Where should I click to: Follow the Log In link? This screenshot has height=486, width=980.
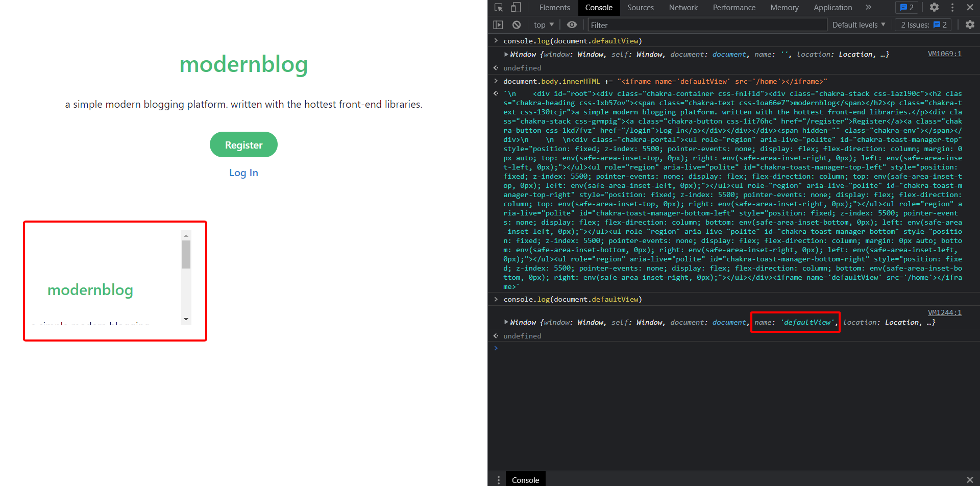coord(243,173)
